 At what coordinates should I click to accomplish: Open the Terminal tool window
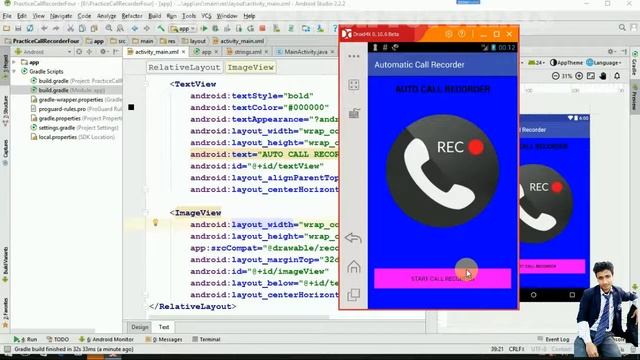click(x=206, y=339)
